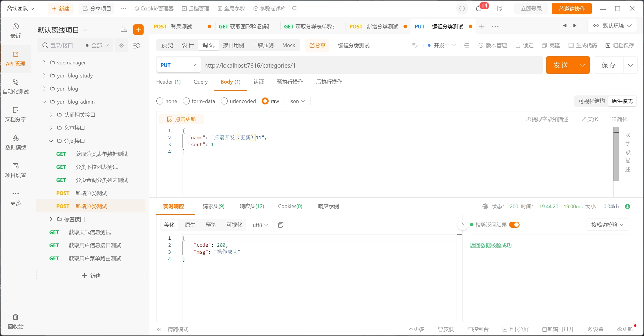Click the request URL input field
This screenshot has width=644, height=336.
coord(371,65)
